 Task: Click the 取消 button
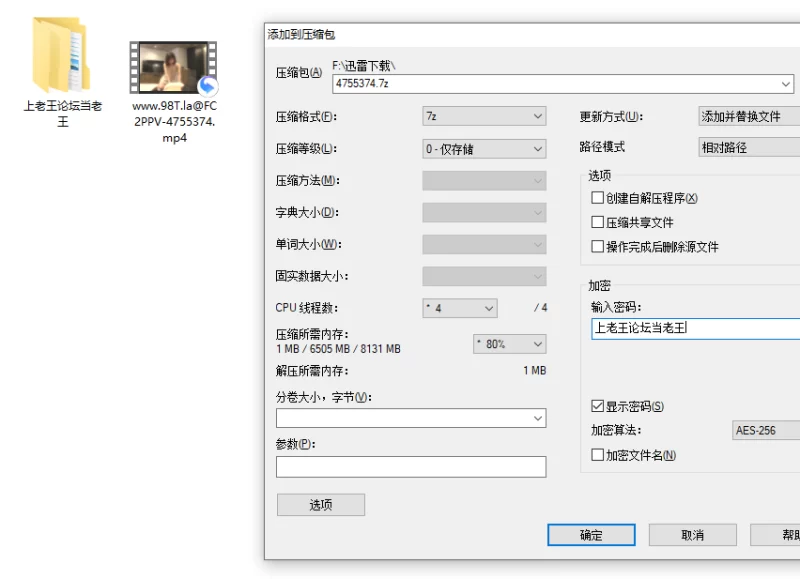click(x=692, y=535)
